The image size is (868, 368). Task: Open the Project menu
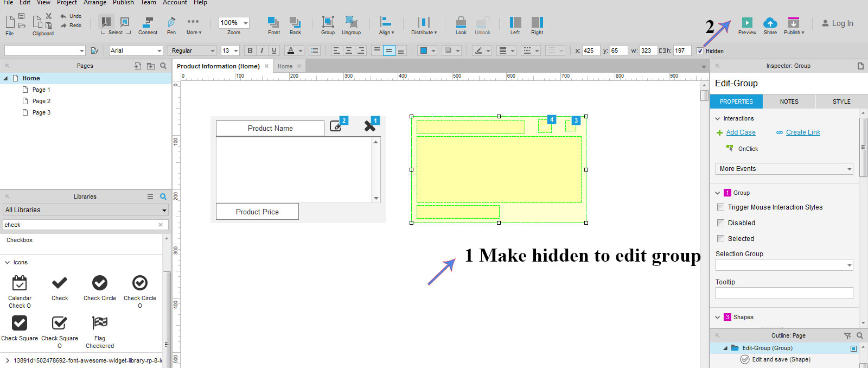67,3
